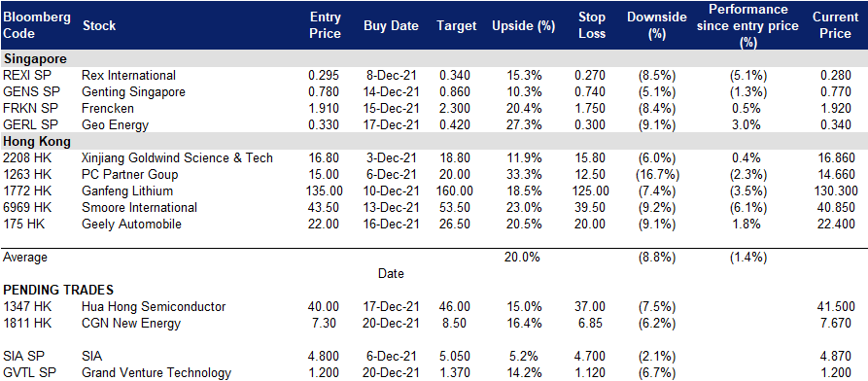Click the PENDING TRADES heading

tap(58, 290)
